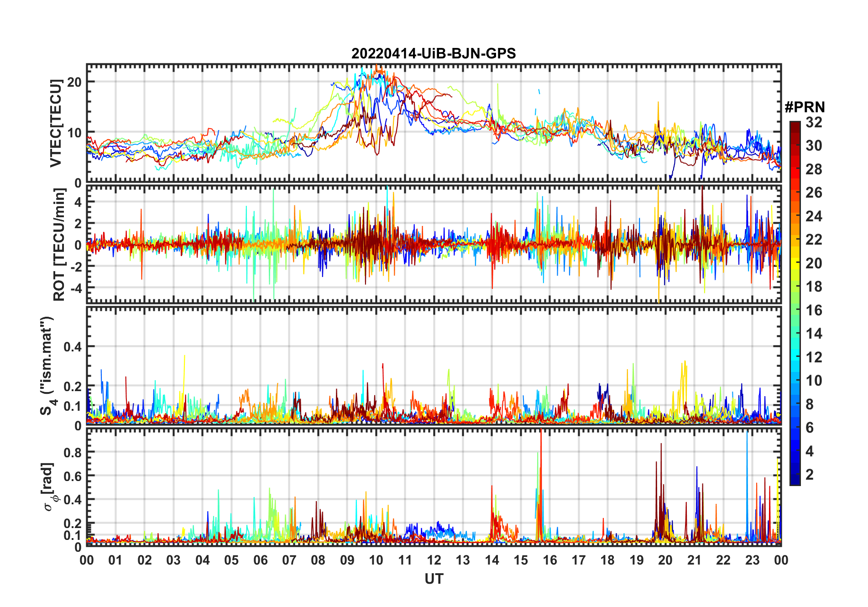The height and width of the screenshot is (607, 868).
Task: Select colorbar tick label 28
Action: pos(814,169)
